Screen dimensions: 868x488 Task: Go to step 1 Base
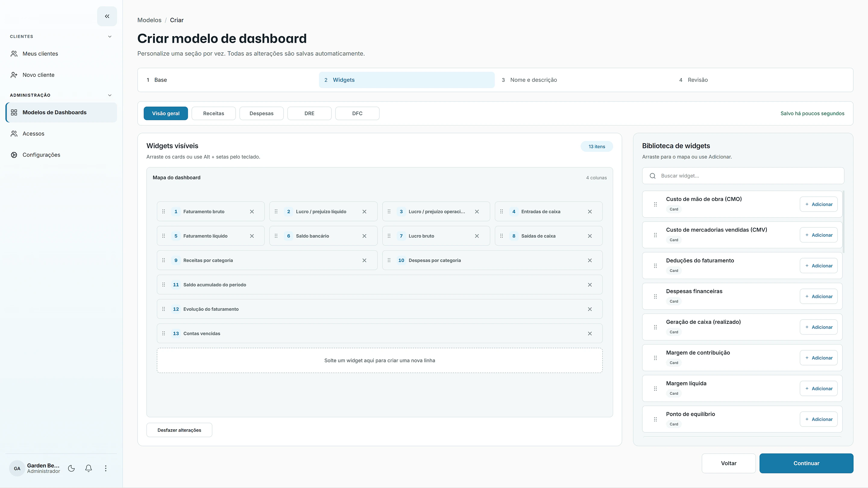coord(229,80)
